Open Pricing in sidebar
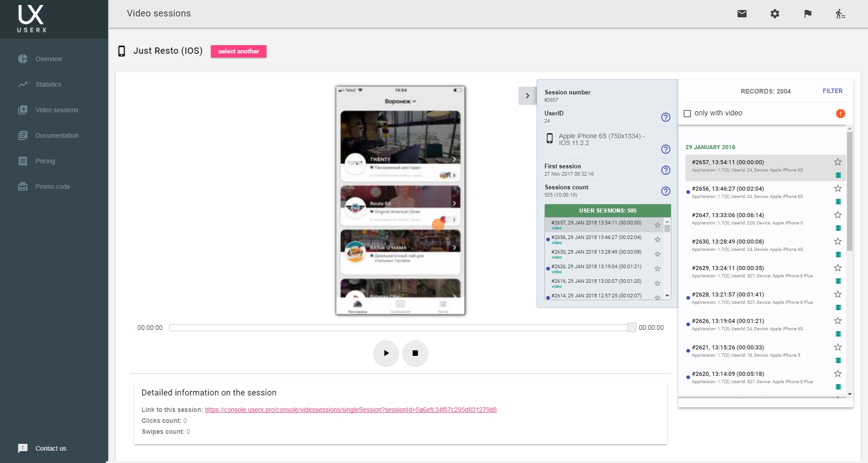The height and width of the screenshot is (463, 868). click(x=45, y=161)
